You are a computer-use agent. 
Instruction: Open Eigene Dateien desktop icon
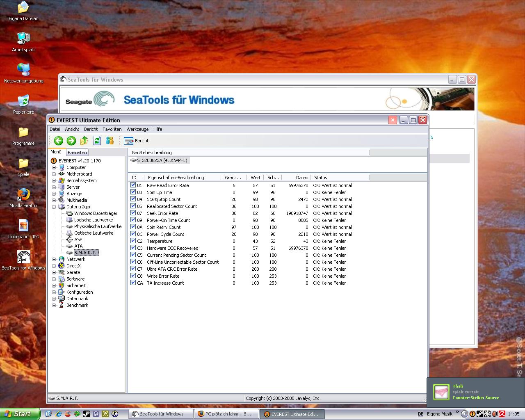tap(23, 11)
